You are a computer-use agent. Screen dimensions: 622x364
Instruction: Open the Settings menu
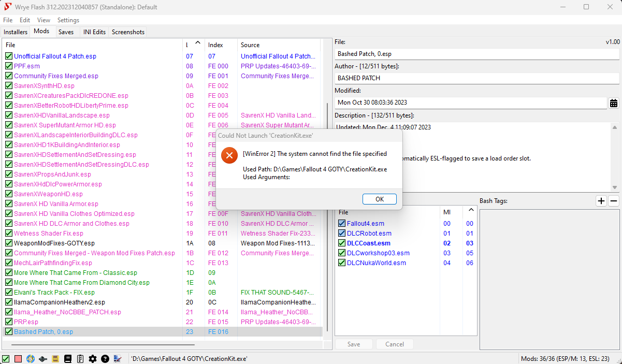[68, 20]
